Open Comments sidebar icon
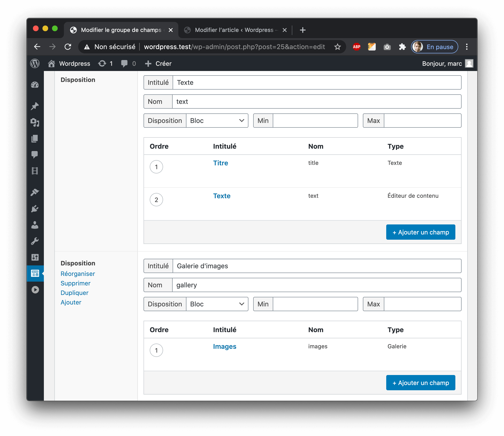The image size is (504, 436). [35, 154]
